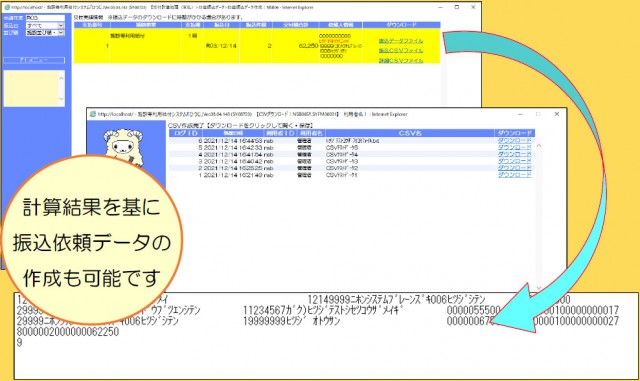Viewport: 640px width, 381px height.
Task: Click the yellow memo text area in sidebar
Action: (x=31, y=88)
